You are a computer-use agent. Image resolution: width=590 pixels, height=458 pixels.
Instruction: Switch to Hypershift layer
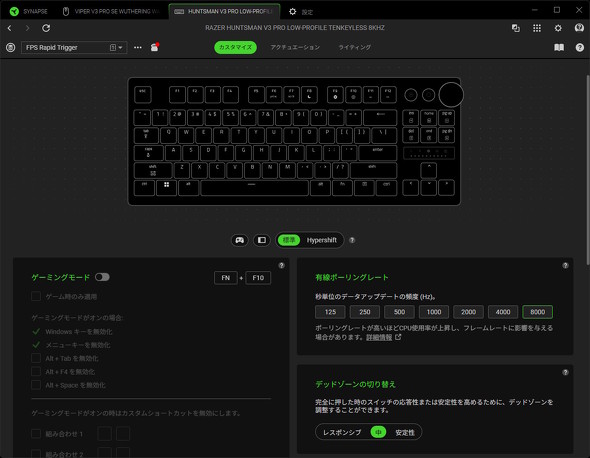pos(321,240)
